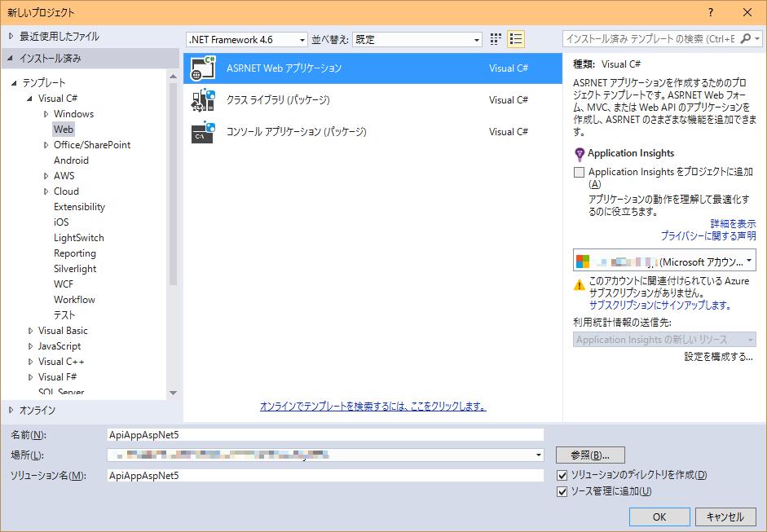Screen dimensions: 767x532
Task: Open the .NET Framework 4.6 dropdown
Action: click(302, 38)
